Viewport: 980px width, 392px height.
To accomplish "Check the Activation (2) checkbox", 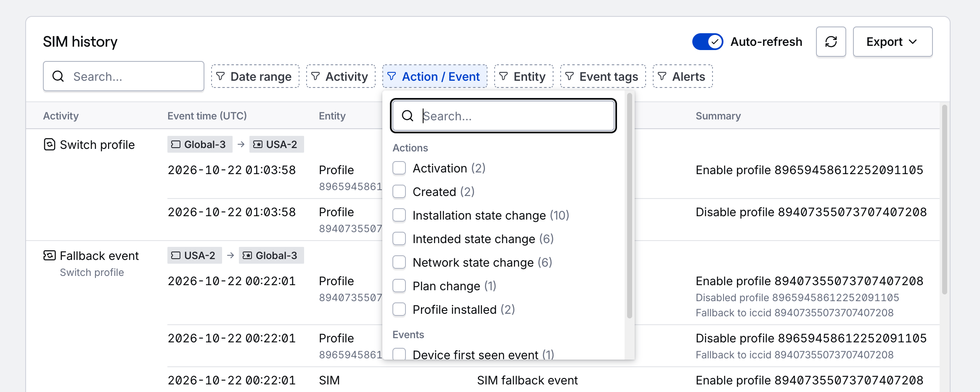I will pos(399,168).
